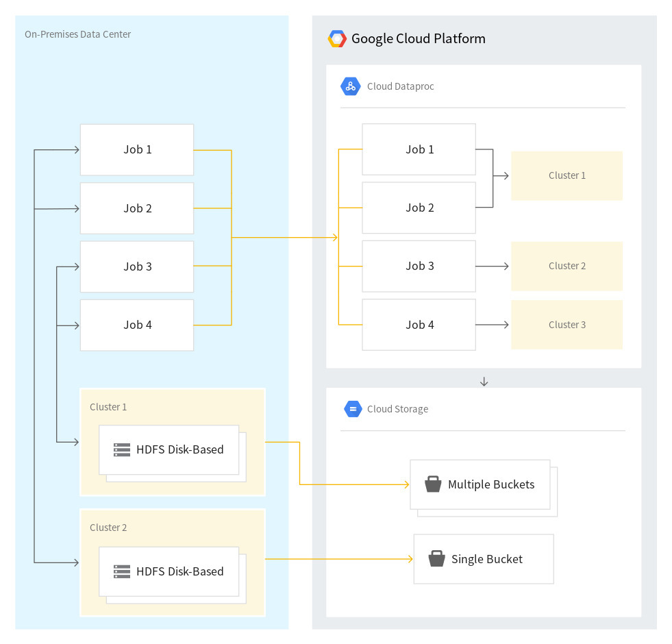Click the Cloud Storage heading text
The height and width of the screenshot is (644, 672).
click(397, 409)
